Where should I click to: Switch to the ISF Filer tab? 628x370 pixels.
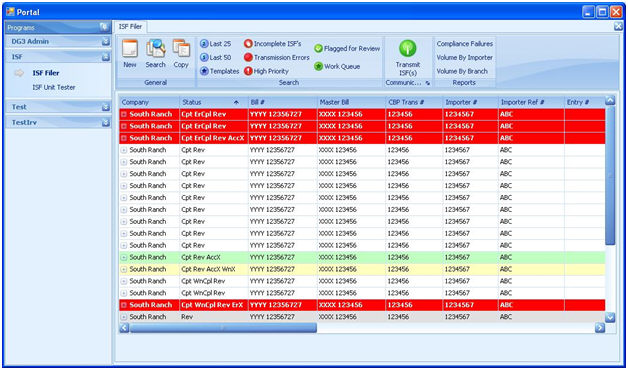[131, 26]
